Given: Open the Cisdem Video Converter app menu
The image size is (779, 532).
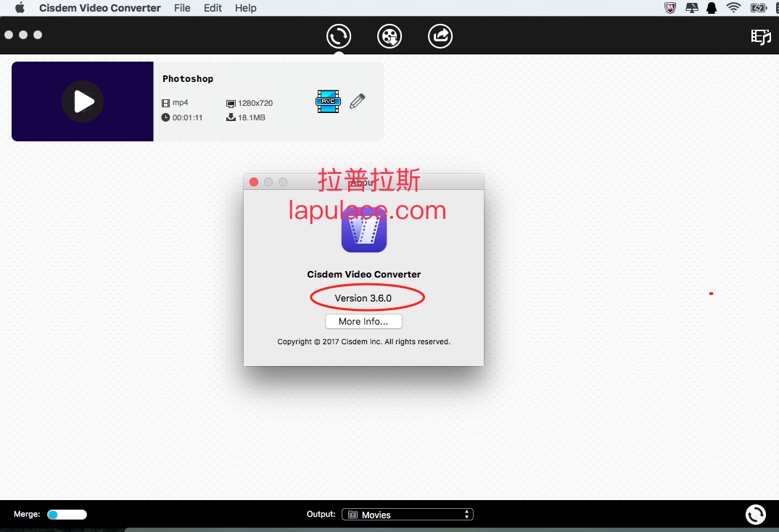Looking at the screenshot, I should [100, 8].
